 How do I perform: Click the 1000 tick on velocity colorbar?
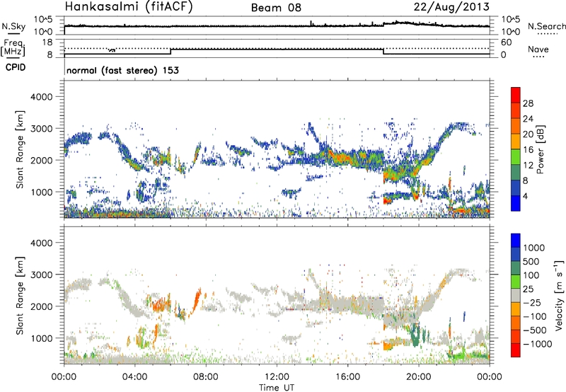tap(533, 248)
